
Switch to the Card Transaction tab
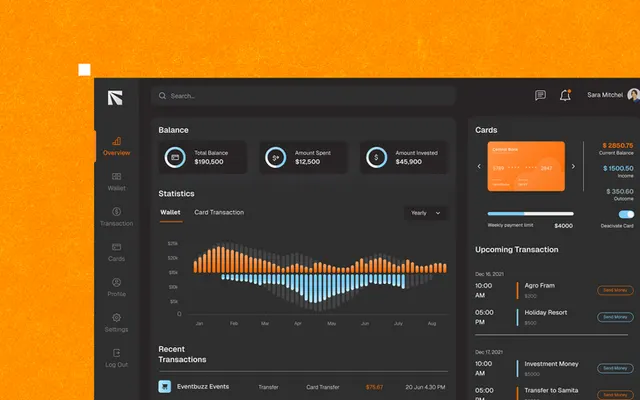(x=219, y=212)
